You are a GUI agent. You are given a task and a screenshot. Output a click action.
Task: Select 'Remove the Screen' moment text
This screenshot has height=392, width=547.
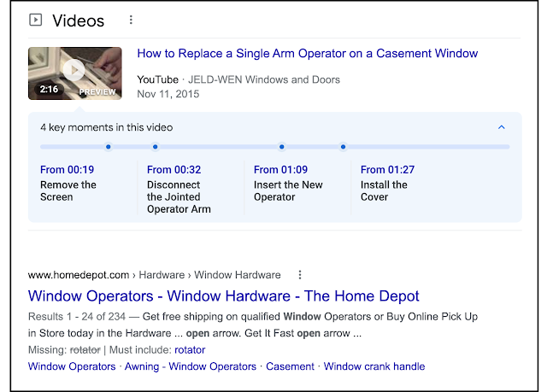68,190
